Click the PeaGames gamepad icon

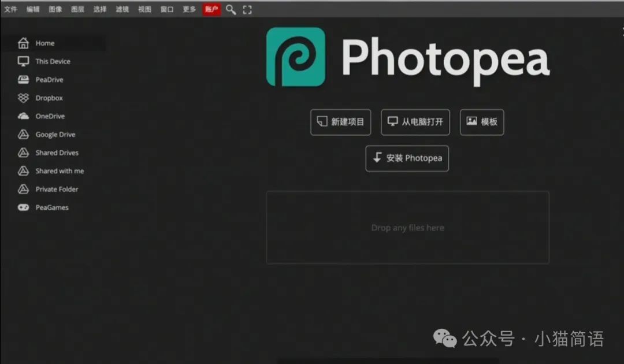point(24,207)
